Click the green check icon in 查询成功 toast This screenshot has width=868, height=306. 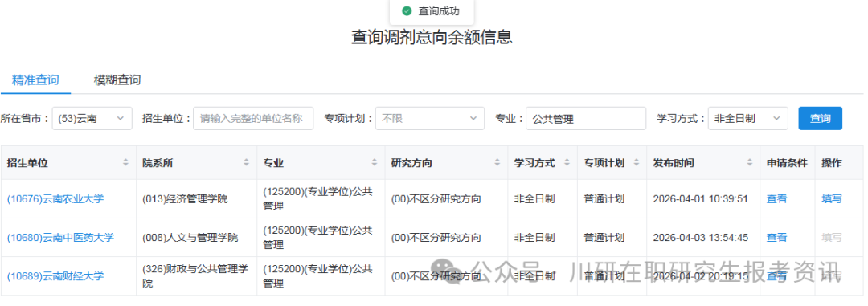click(x=407, y=11)
